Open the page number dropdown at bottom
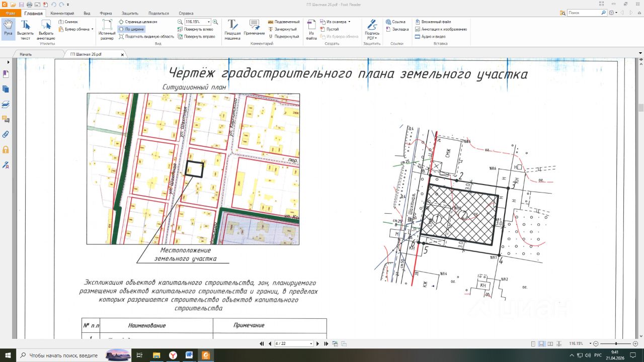644x362 pixels. (311, 344)
